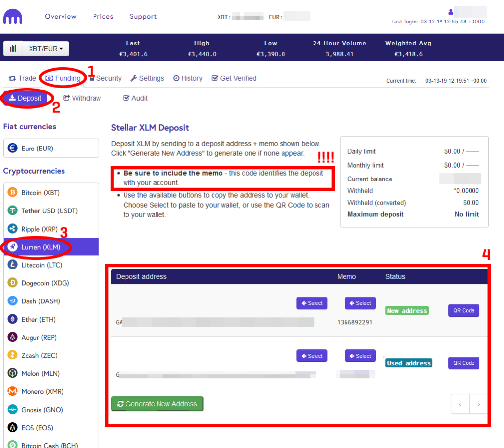The height and width of the screenshot is (448, 504).
Task: Go to previous page of addresses
Action: pos(460,404)
